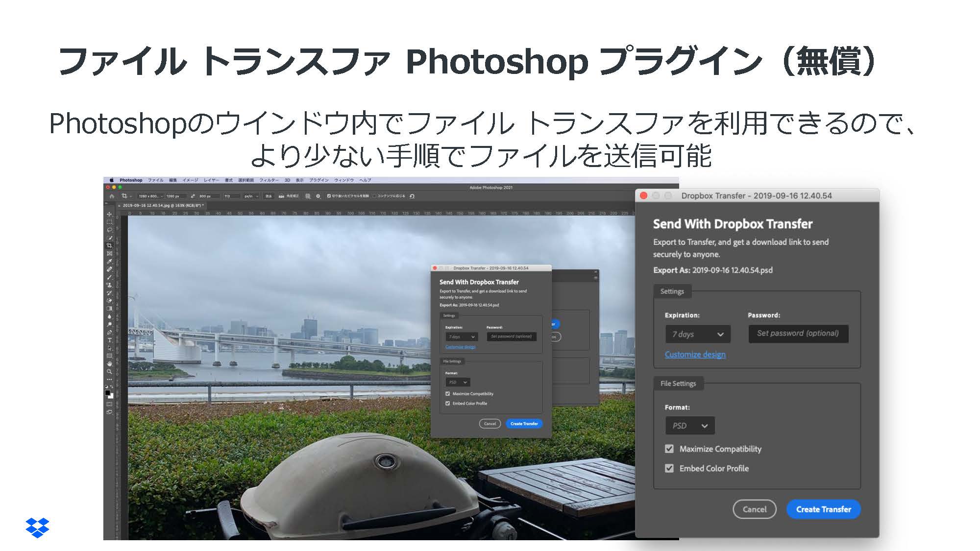Select the Gradient tool

coord(109,309)
